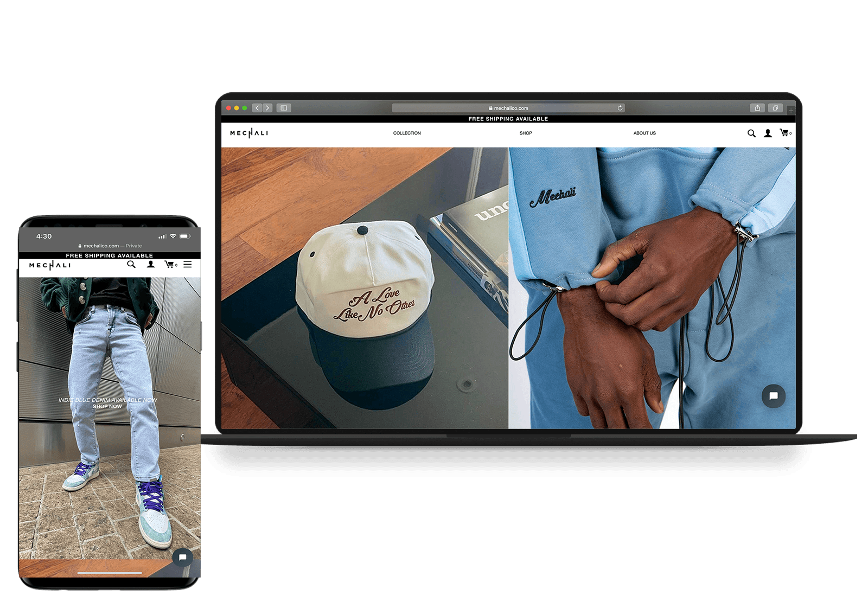Open search on the laptop site header
This screenshot has width=868, height=615.
pyautogui.click(x=751, y=133)
